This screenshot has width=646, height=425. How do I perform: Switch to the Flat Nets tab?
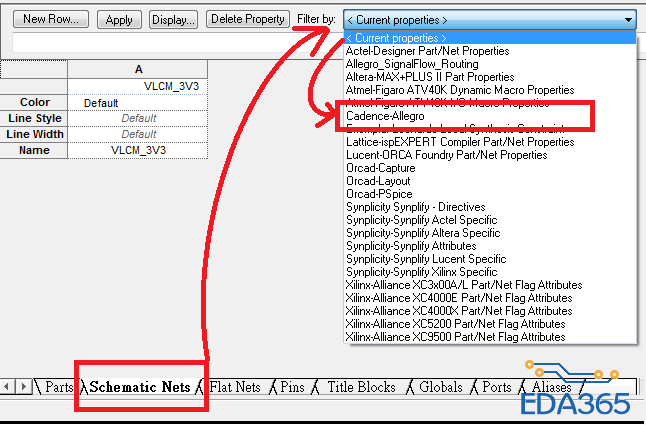tap(235, 387)
